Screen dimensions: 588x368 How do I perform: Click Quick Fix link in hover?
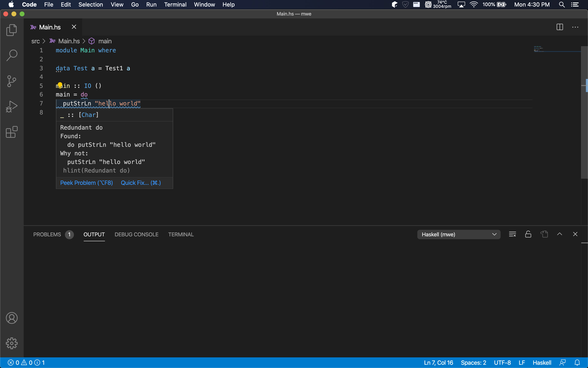tap(141, 183)
